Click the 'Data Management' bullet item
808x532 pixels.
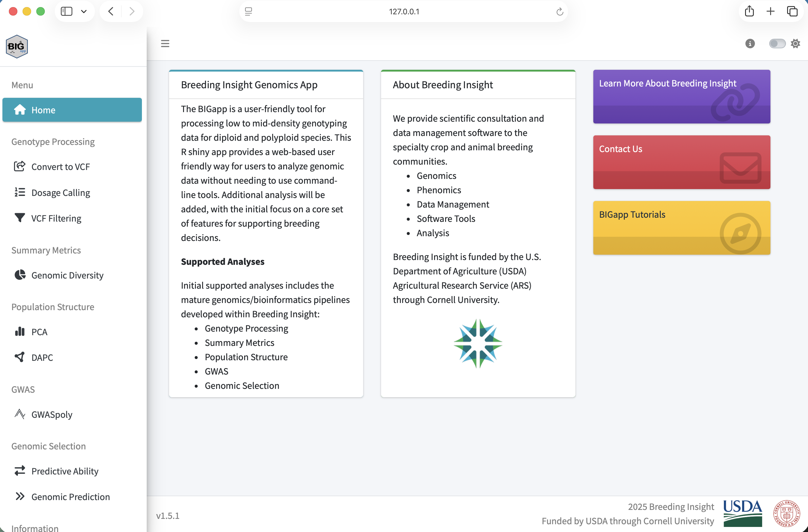tap(453, 204)
